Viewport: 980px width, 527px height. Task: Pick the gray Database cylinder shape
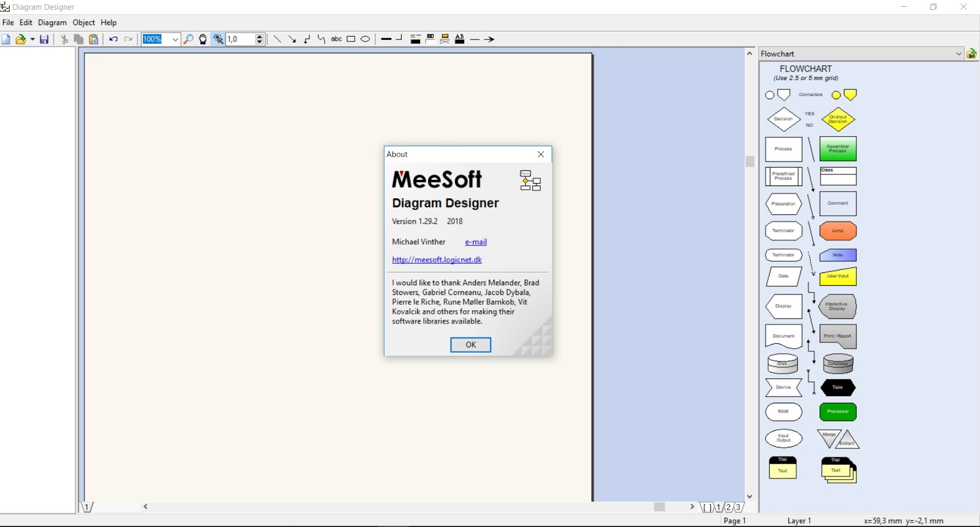(838, 364)
